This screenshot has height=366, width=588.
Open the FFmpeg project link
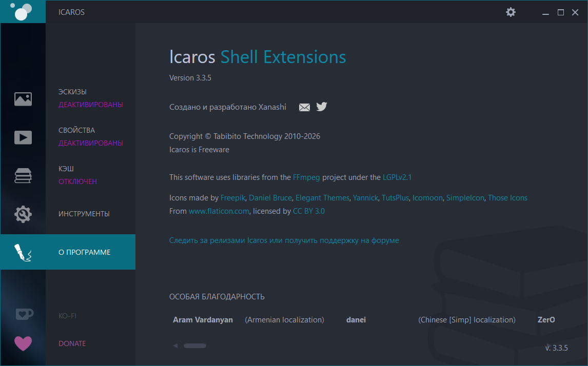[306, 177]
